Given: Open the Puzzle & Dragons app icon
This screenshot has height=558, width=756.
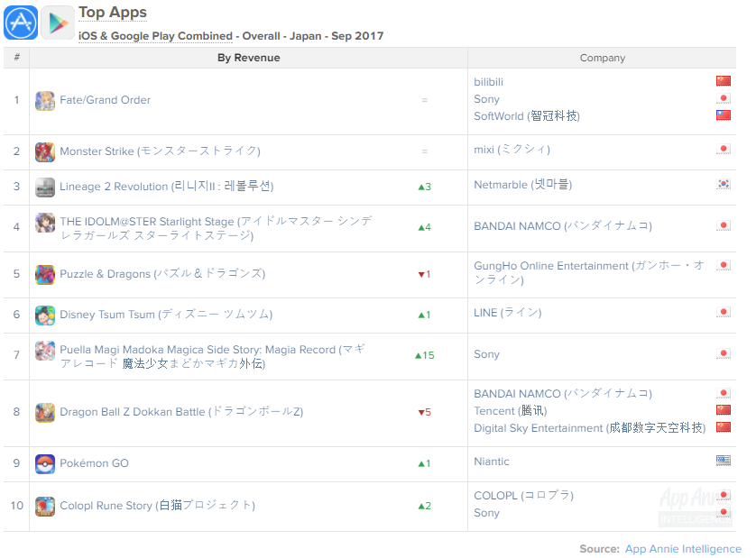Looking at the screenshot, I should tap(45, 275).
